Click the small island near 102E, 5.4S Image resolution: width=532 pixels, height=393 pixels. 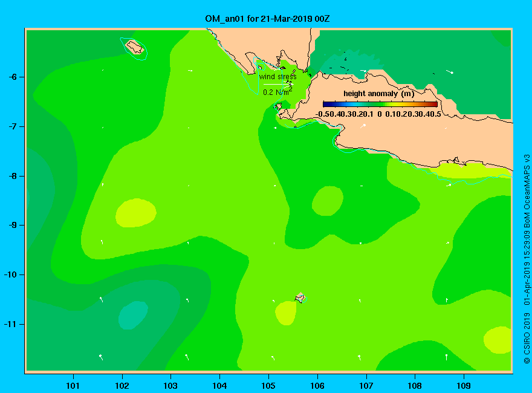[x=135, y=47]
